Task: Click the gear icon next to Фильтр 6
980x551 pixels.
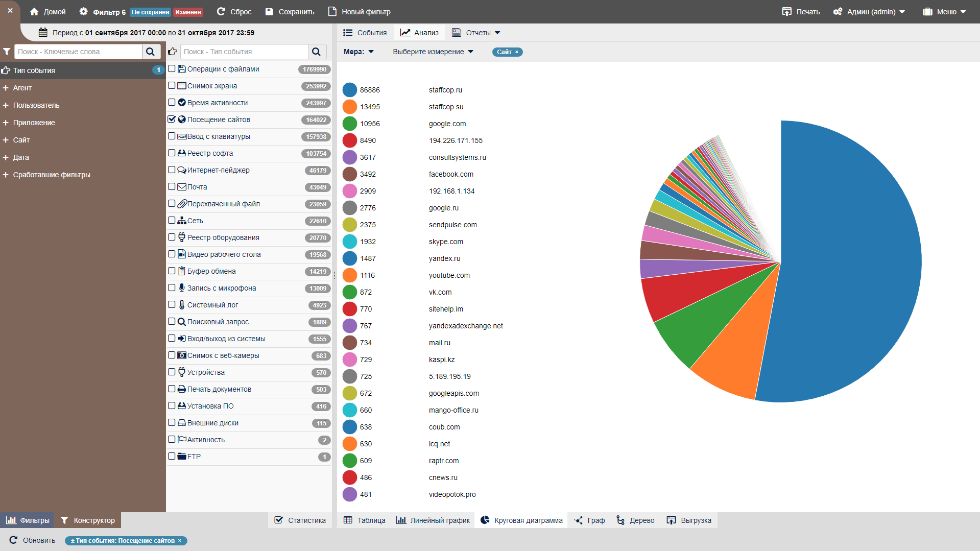Action: [84, 12]
